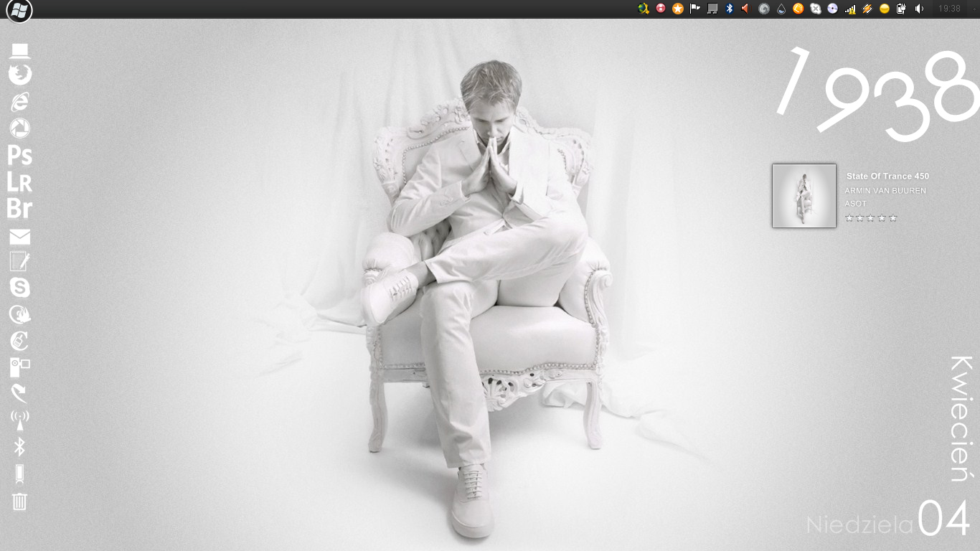Open the network signal bars tray icon

[x=850, y=9]
